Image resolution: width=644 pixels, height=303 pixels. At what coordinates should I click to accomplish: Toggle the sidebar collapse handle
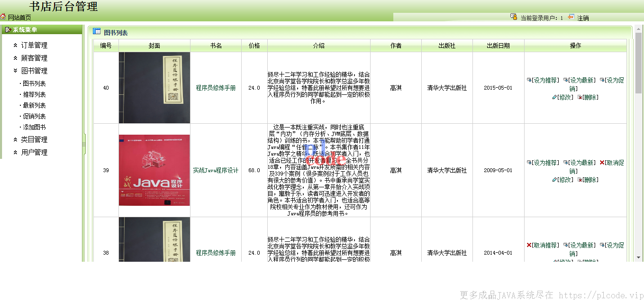[84, 143]
